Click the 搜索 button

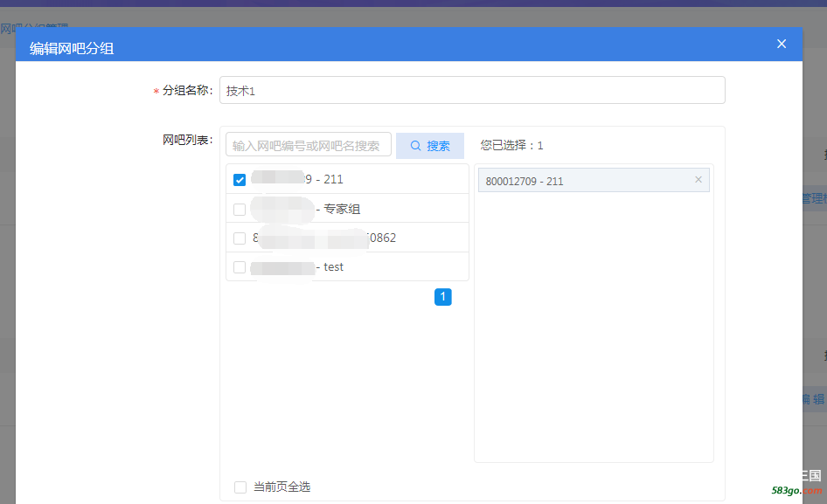[x=430, y=146]
